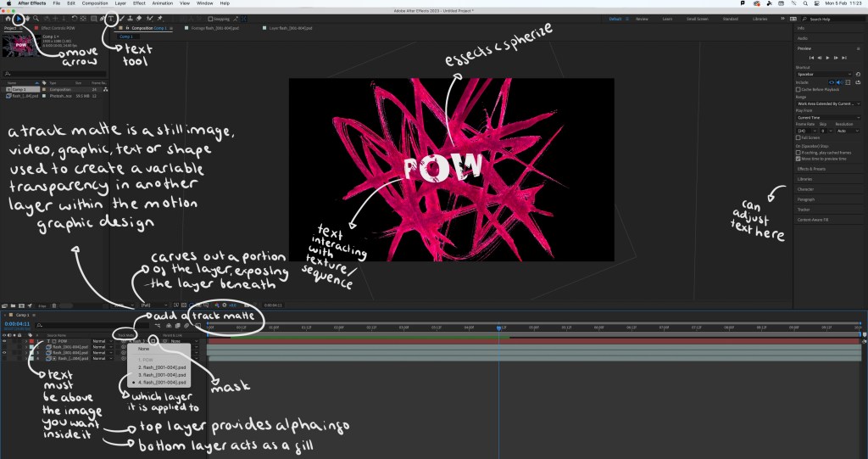Select the Eraser tool
868x459 pixels.
tap(140, 18)
